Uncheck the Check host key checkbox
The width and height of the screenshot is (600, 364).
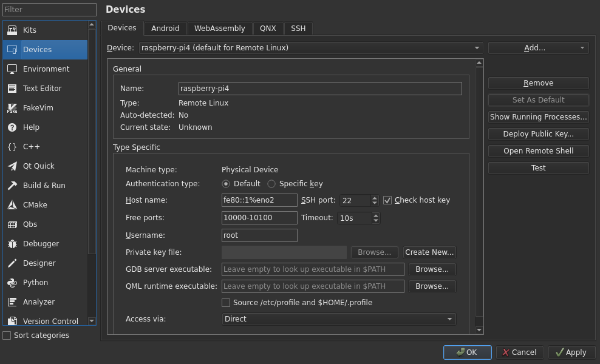click(387, 200)
